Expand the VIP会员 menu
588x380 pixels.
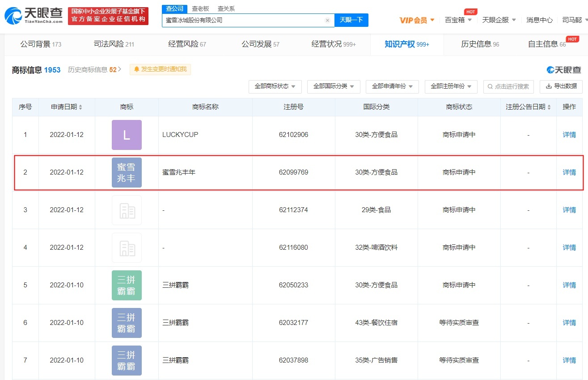click(x=417, y=20)
